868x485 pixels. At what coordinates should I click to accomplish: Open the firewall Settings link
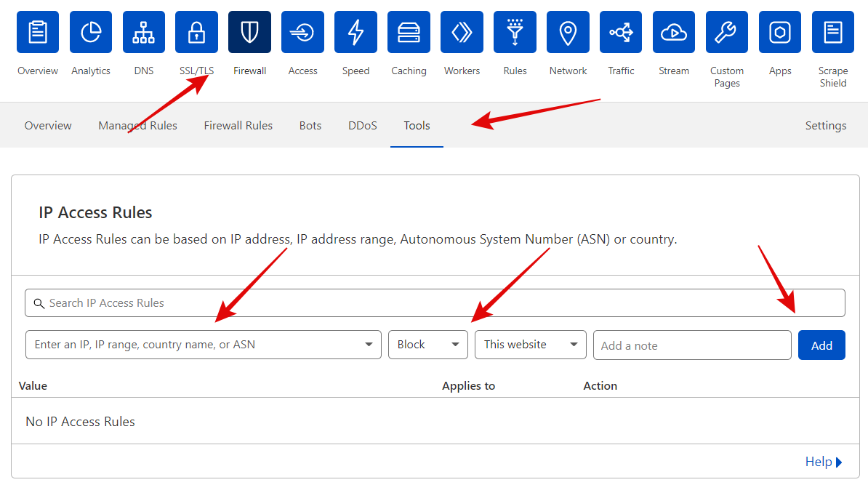825,126
